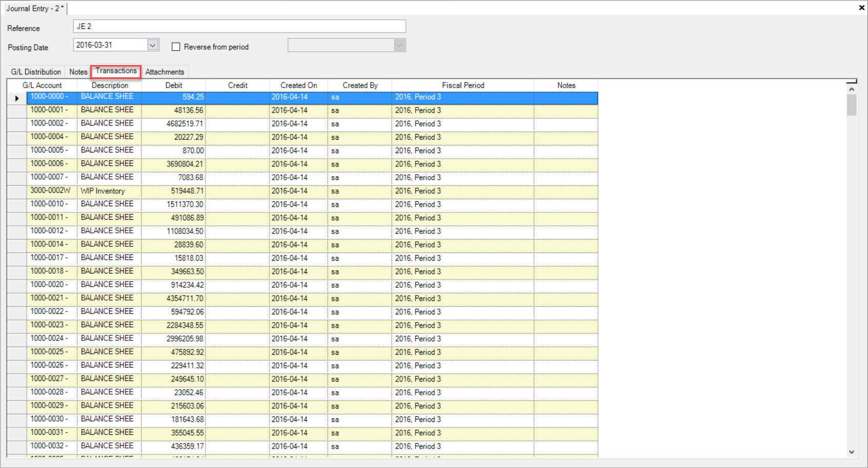
Task: Select account cell 1000-0031
Action: point(52,433)
